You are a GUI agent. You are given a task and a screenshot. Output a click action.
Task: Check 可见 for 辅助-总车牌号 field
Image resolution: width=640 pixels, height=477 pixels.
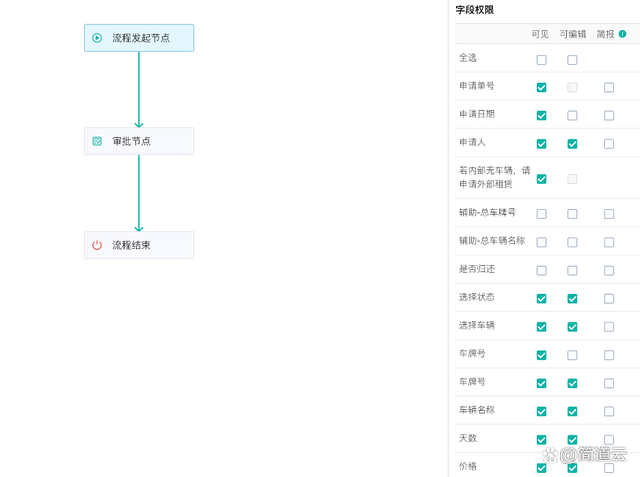(541, 214)
